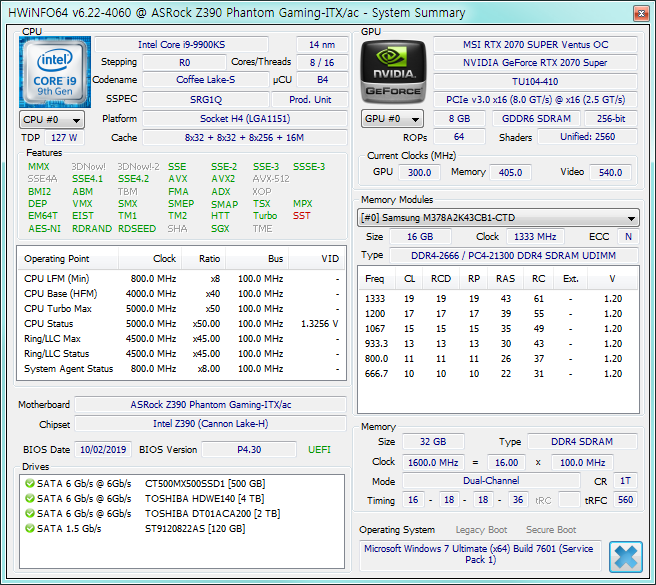The height and width of the screenshot is (585, 656).
Task: Click the 1333 frequency row in timings table
Action: click(x=498, y=299)
